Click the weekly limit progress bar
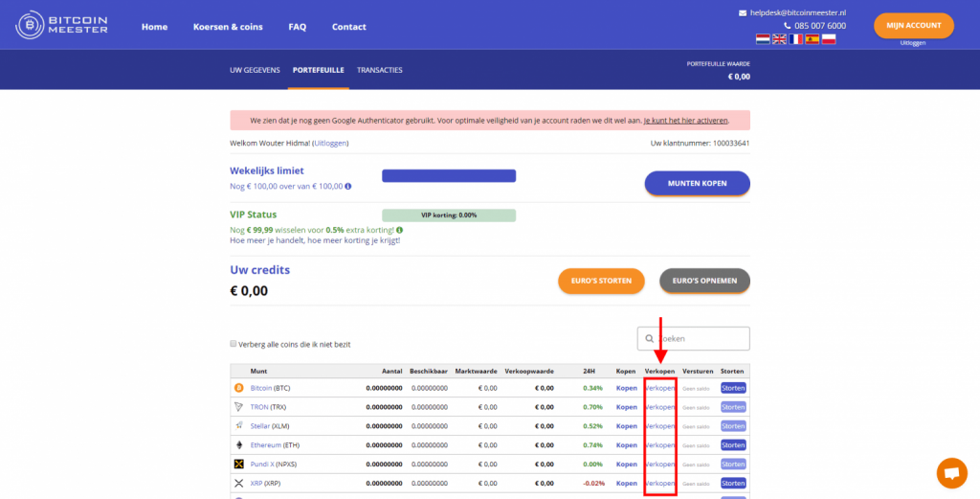 (x=449, y=175)
